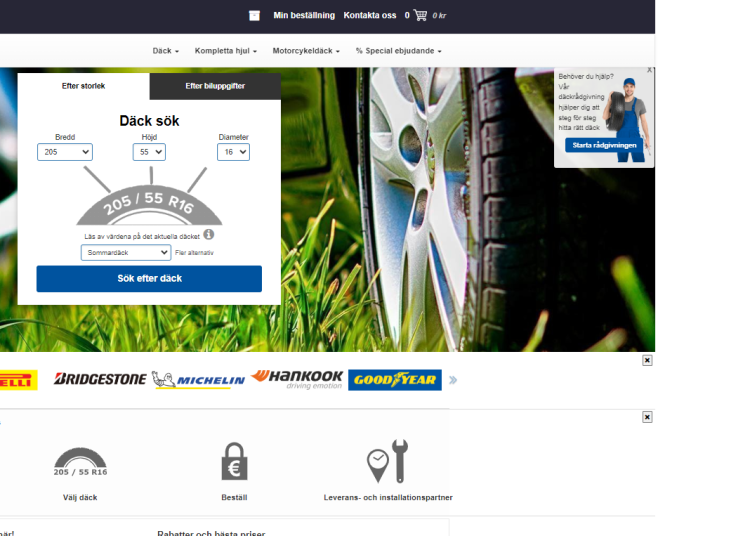Click the Läs av värdena hint text
Screen dimensions: 750x536
(x=142, y=236)
